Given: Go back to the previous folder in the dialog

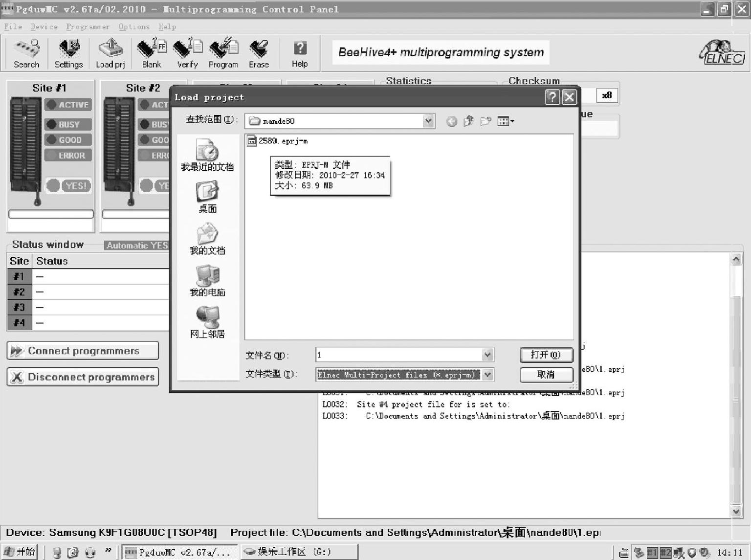Looking at the screenshot, I should 452,121.
